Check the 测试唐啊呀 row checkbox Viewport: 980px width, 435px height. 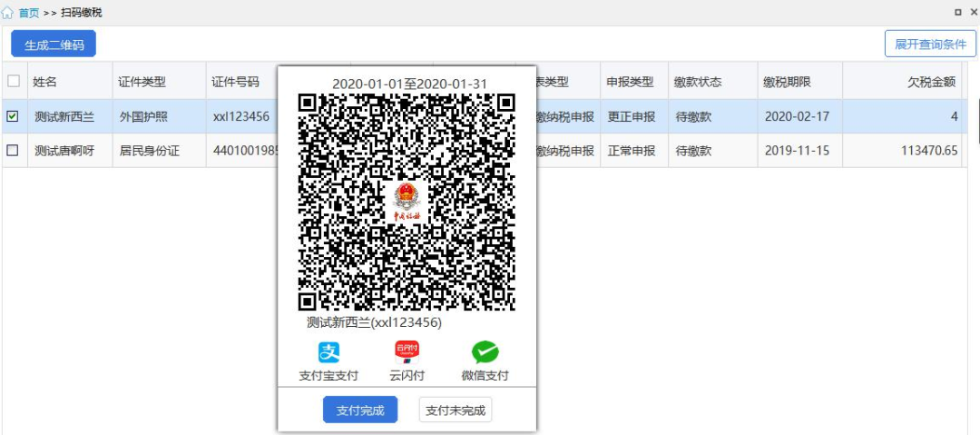tap(13, 150)
